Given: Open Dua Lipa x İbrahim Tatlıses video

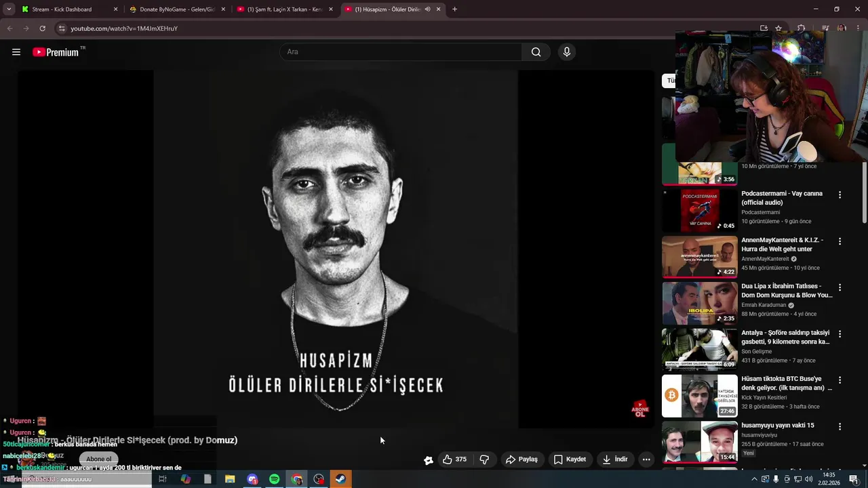Looking at the screenshot, I should (x=787, y=291).
